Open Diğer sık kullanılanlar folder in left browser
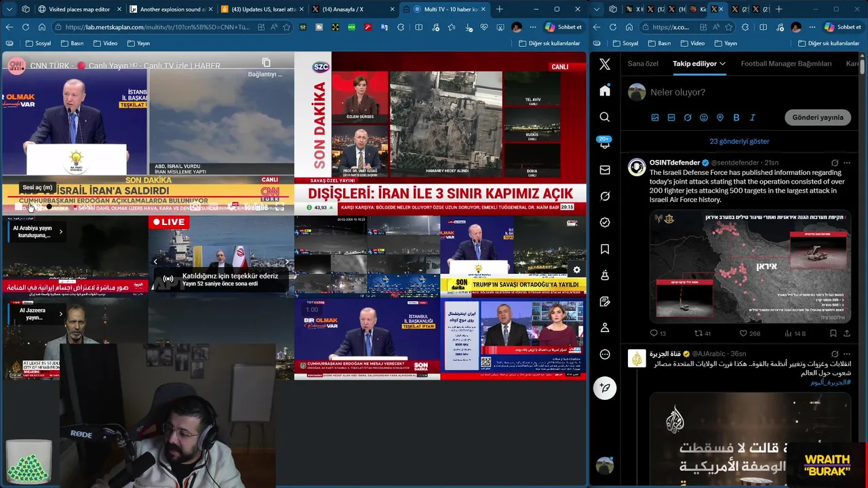868x488 pixels. [549, 43]
